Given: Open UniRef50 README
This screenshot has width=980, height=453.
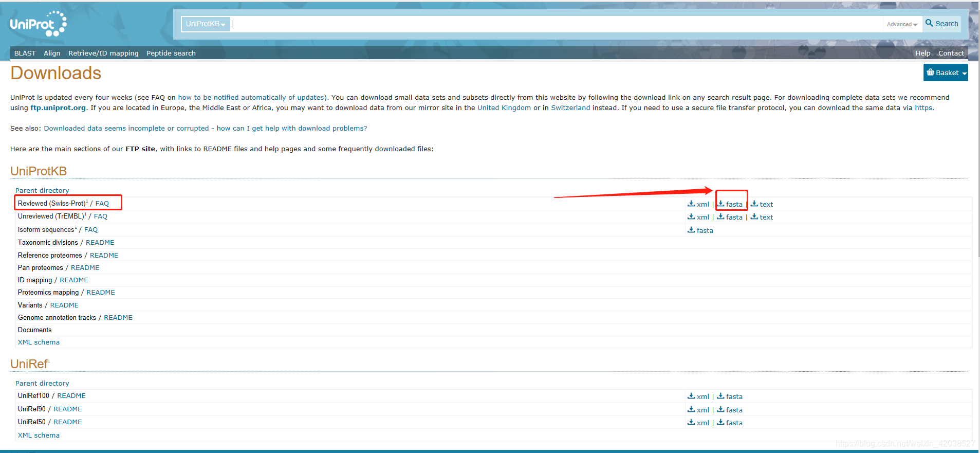Looking at the screenshot, I should (x=68, y=422).
